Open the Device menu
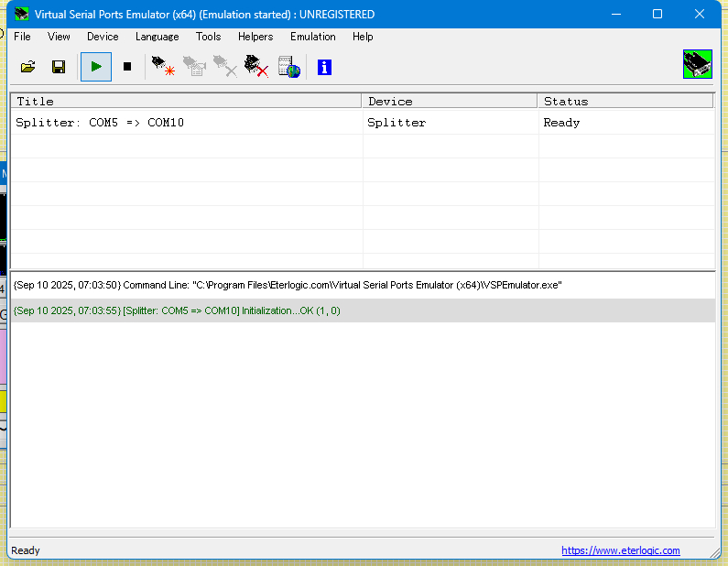728x566 pixels. click(x=103, y=37)
